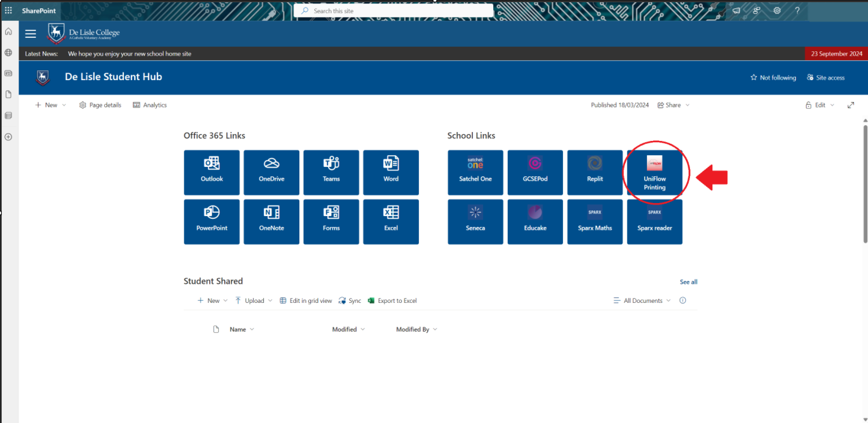Click the file type icon column header
Image resolution: width=868 pixels, height=423 pixels.
point(216,329)
